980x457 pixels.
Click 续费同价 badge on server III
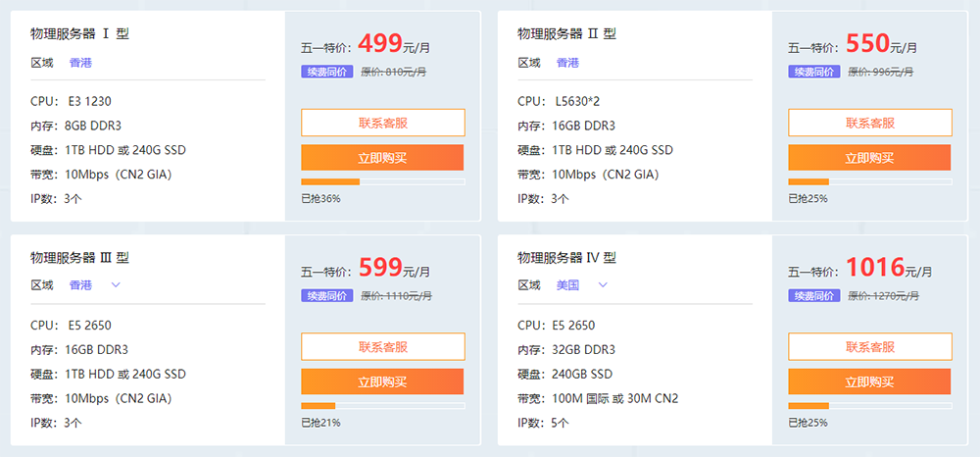[x=327, y=296]
